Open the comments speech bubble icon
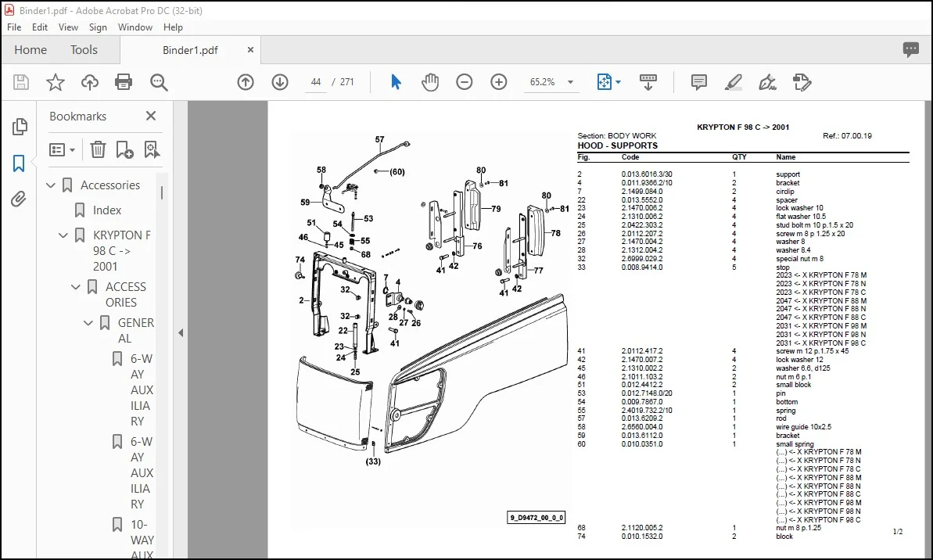933x560 pixels. [911, 49]
